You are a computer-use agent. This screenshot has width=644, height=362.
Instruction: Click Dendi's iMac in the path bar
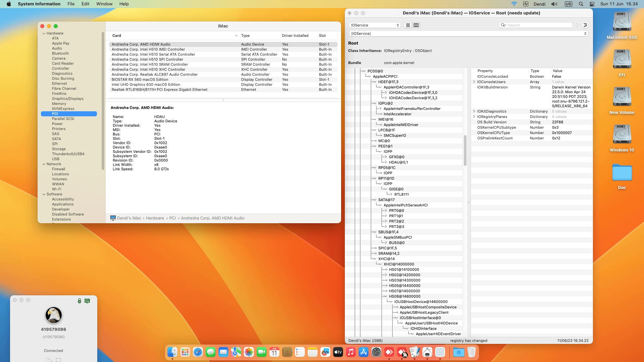point(129,218)
